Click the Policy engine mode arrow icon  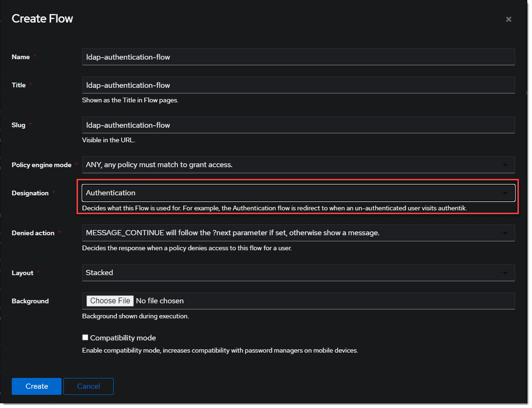click(x=505, y=165)
